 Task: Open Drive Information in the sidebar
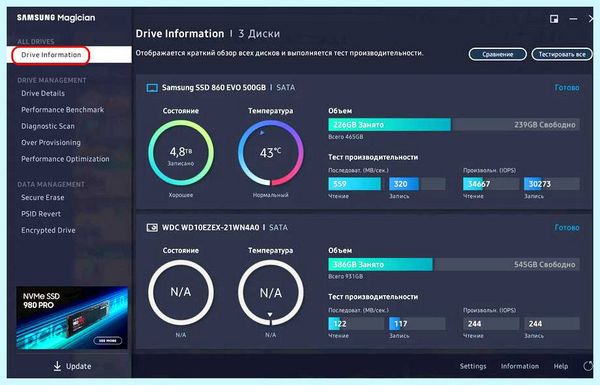click(69, 55)
